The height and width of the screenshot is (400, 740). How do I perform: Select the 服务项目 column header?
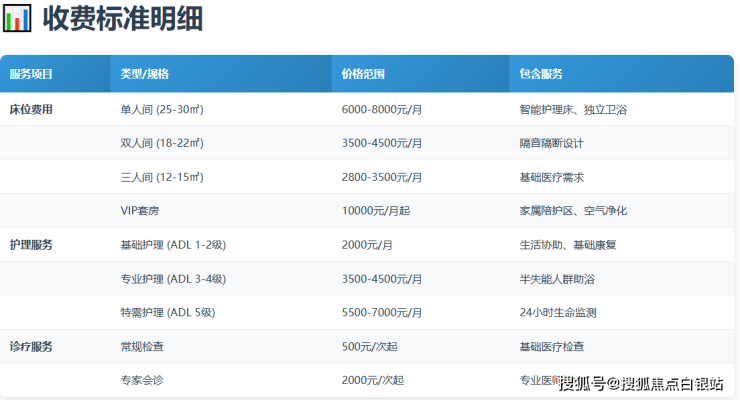coord(31,74)
